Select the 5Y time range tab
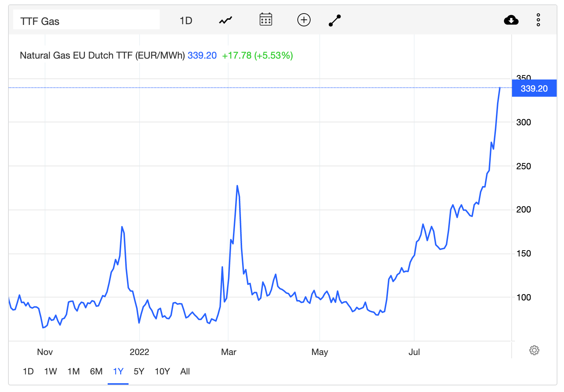The image size is (564, 392). tap(139, 371)
